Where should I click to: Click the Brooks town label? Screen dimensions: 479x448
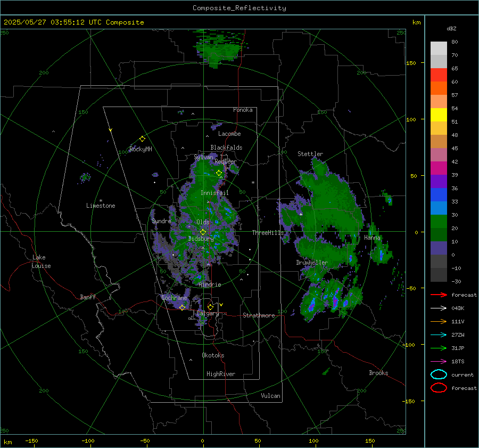378,373
